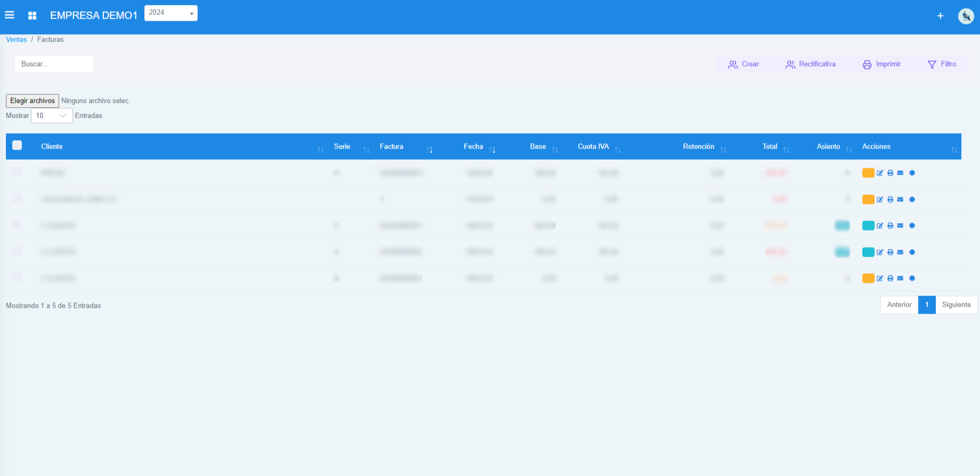Click the orange status swatch in first row
Screen dimensions: 980x476
point(868,173)
